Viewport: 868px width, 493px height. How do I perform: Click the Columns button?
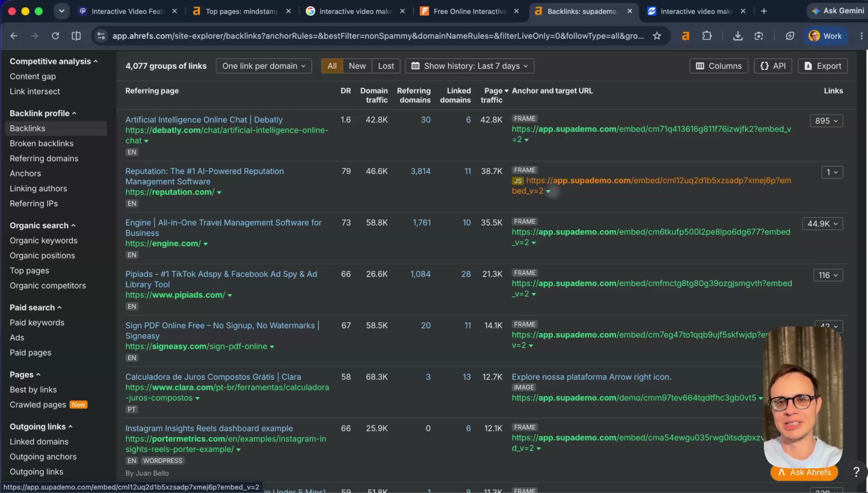tap(719, 66)
